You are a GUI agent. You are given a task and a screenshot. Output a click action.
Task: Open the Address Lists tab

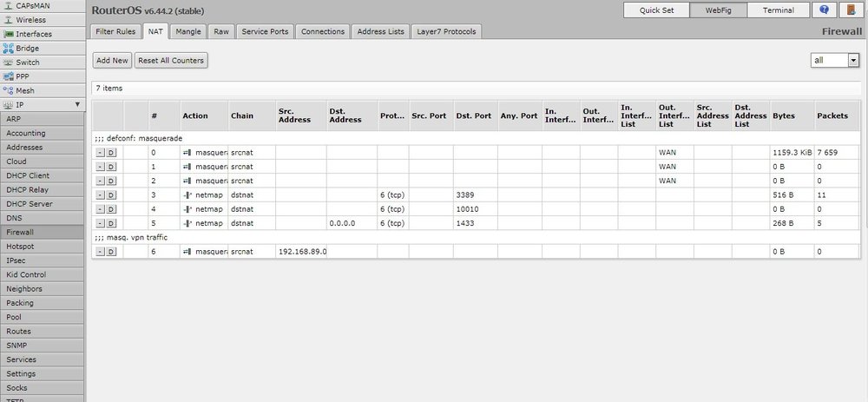pos(379,31)
